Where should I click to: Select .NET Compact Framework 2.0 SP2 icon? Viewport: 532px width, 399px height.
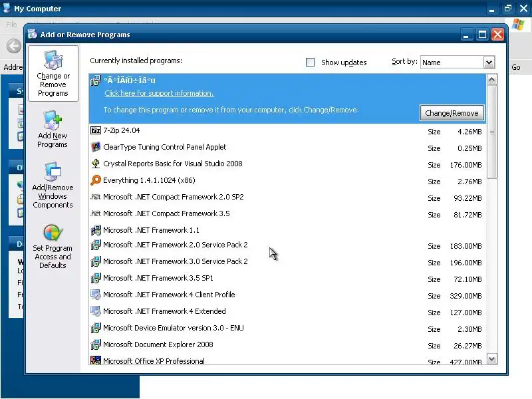tap(96, 197)
